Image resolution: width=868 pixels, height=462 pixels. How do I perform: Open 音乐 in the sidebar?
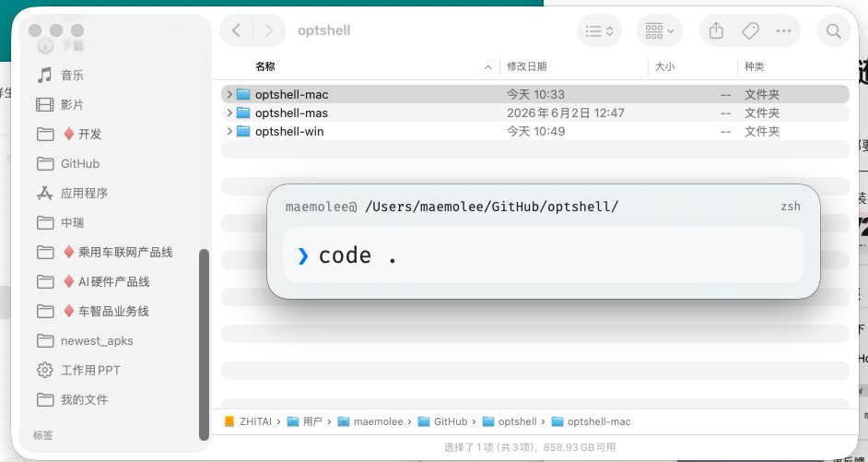coord(72,76)
